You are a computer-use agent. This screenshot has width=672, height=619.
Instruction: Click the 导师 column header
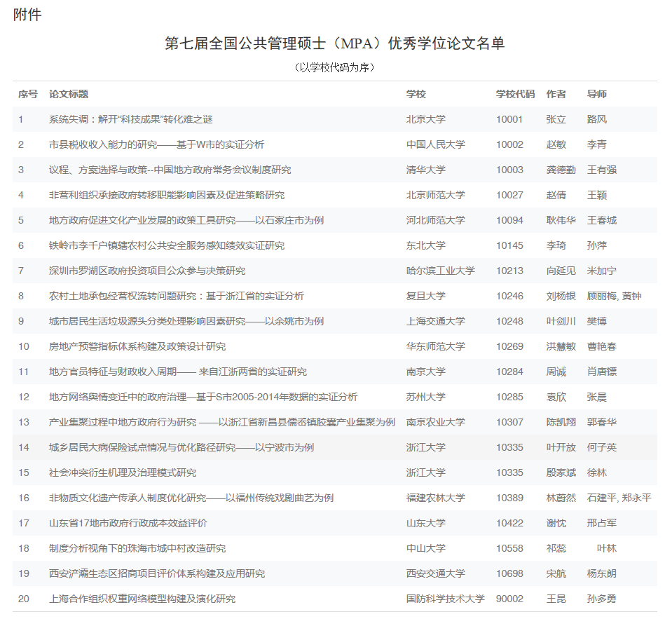coord(597,94)
